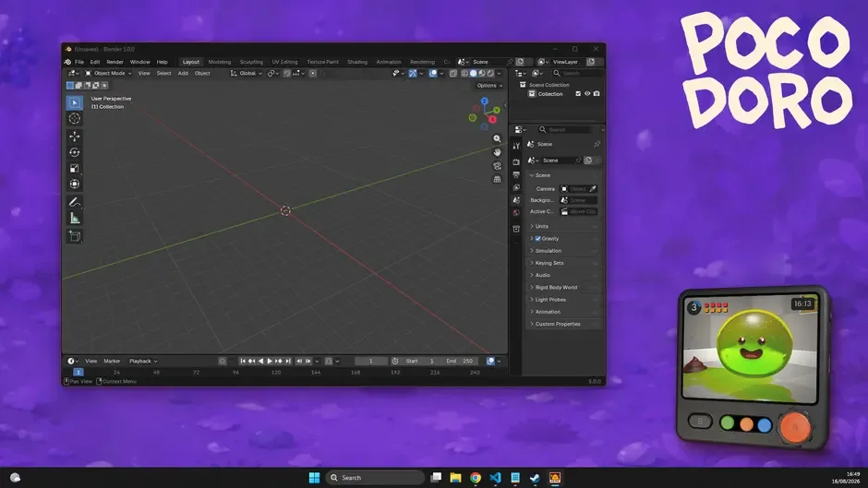Toggle the Gravity checkbox
Screen dimensions: 868x488
537,239
